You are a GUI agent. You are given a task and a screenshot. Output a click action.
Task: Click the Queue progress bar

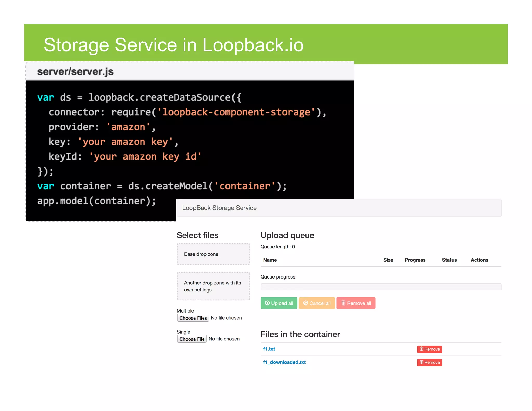pyautogui.click(x=381, y=287)
